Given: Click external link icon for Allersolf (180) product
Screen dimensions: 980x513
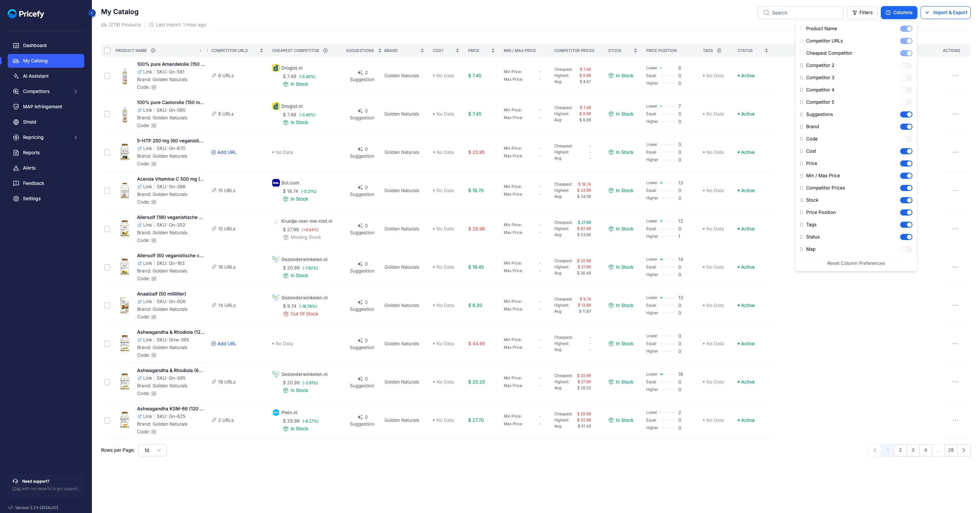Looking at the screenshot, I should pos(140,225).
